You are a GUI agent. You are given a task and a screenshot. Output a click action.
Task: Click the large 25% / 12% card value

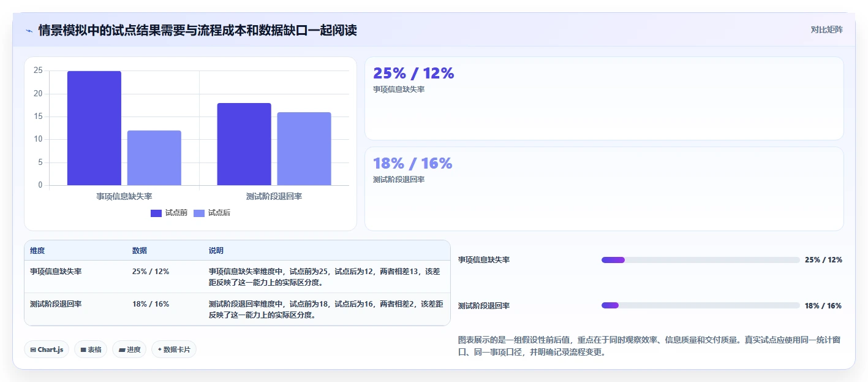(413, 74)
